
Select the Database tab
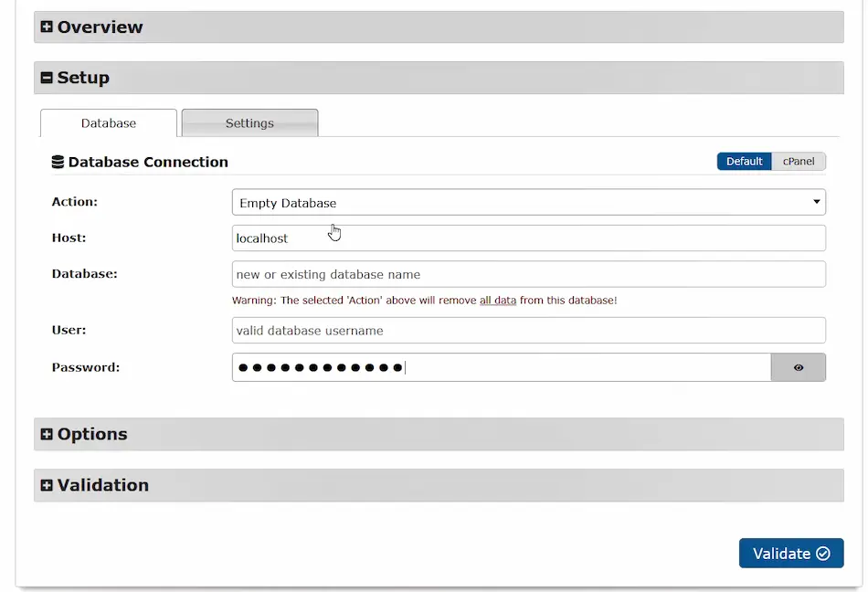[109, 123]
